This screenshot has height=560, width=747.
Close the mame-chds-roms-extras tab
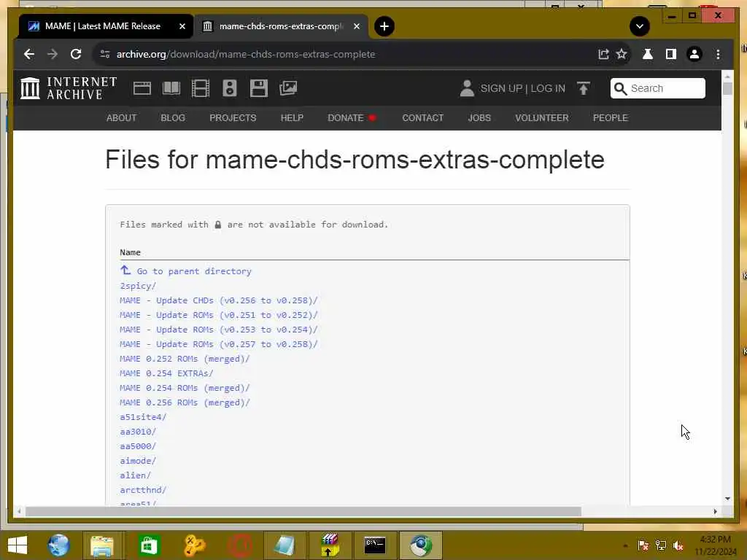coord(356,26)
